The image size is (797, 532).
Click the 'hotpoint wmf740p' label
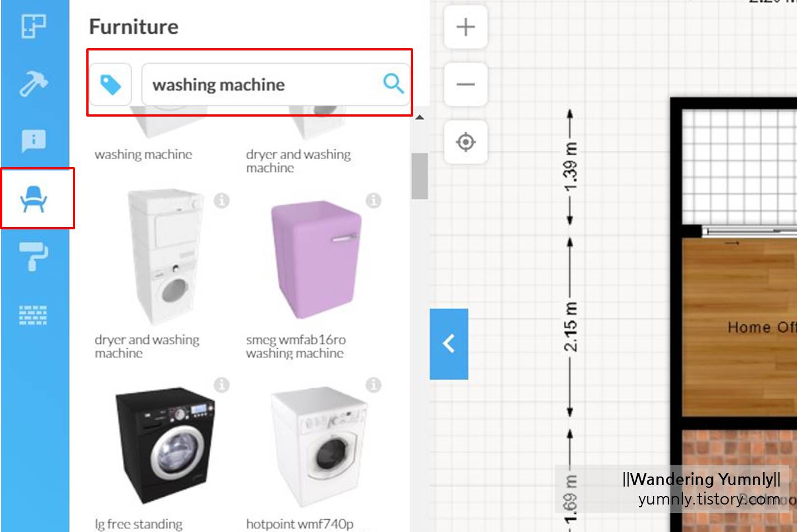click(x=300, y=524)
